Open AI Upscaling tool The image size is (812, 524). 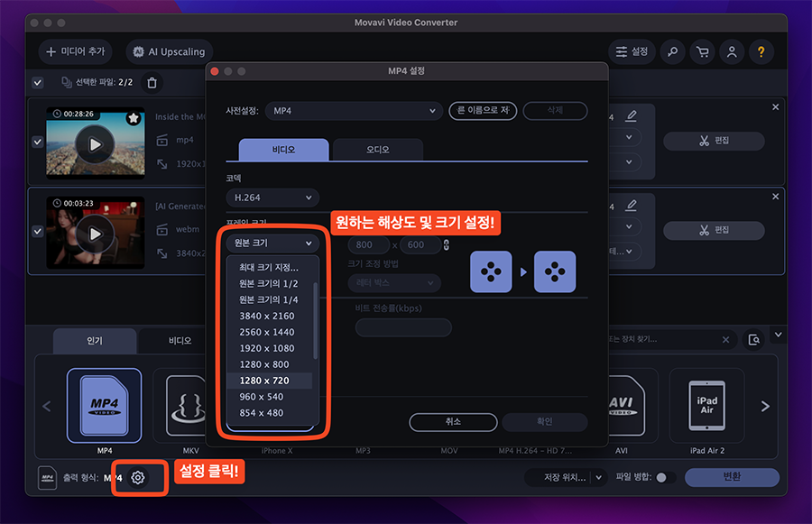click(170, 51)
